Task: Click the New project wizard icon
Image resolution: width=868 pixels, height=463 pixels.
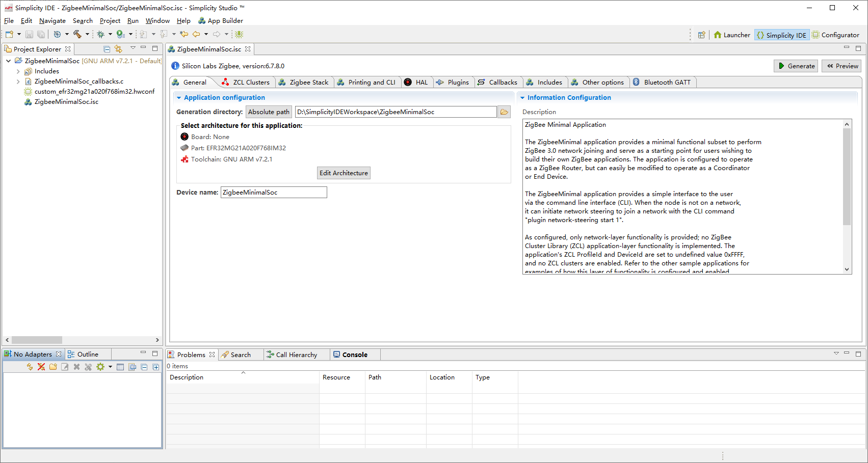Action: click(9, 34)
